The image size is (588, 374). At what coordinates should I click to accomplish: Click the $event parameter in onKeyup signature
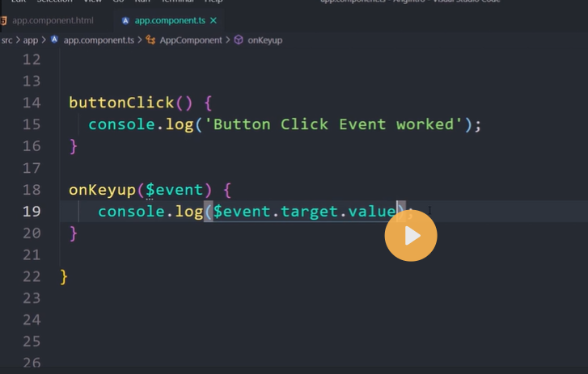pos(174,190)
